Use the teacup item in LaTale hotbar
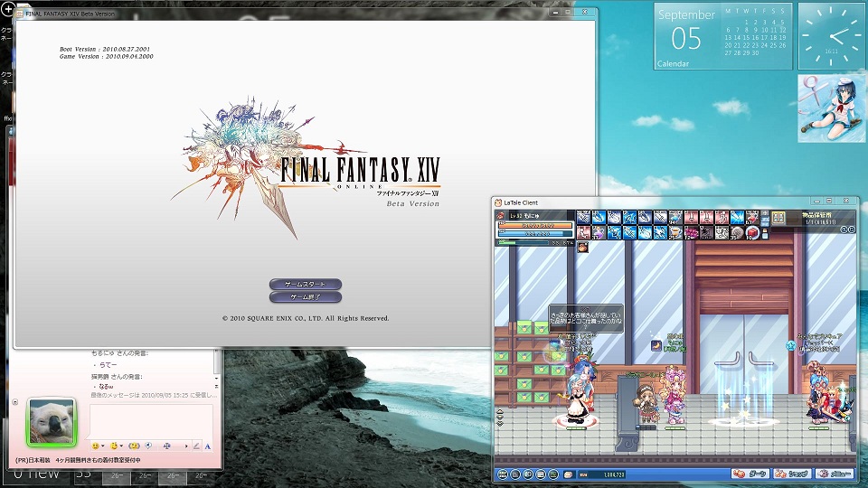Image resolution: width=868 pixels, height=488 pixels. pos(675,232)
